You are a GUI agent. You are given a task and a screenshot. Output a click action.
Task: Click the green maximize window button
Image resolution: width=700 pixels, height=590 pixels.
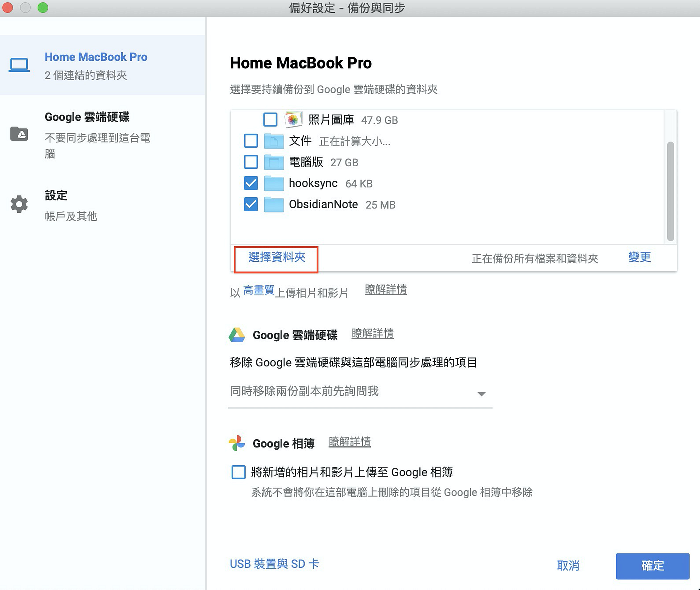coord(43,8)
